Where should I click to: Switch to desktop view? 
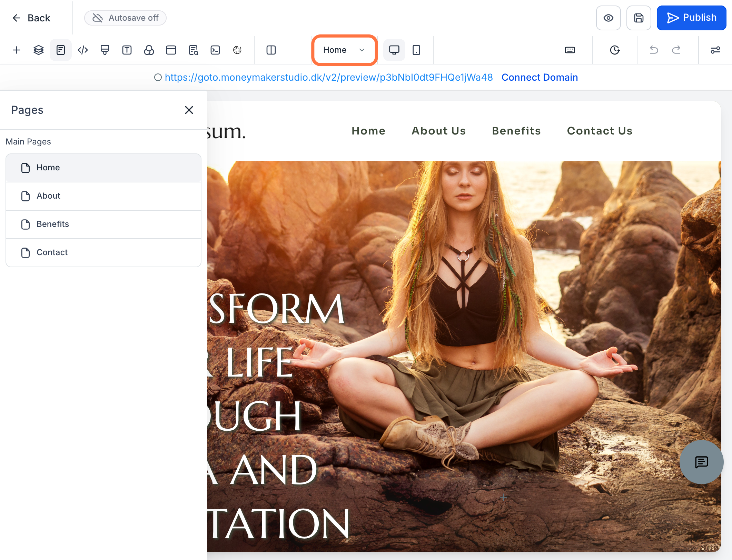click(x=394, y=50)
